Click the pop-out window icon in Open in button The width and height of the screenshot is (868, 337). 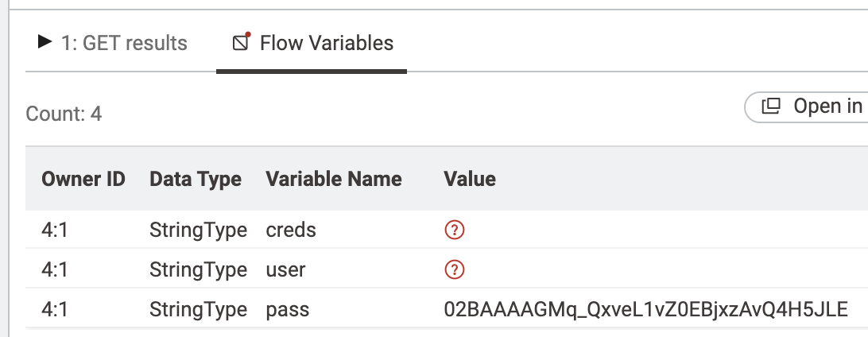click(x=771, y=107)
